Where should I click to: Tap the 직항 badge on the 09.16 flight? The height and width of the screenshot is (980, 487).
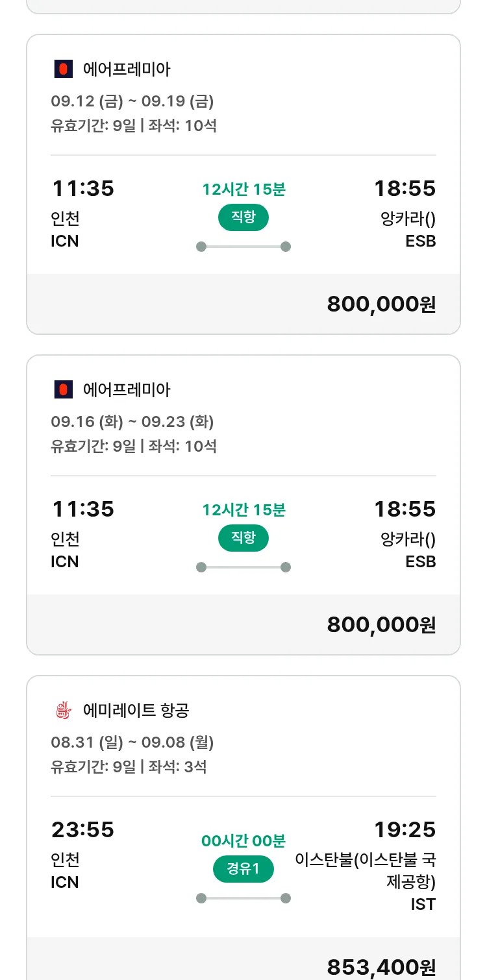tap(243, 538)
